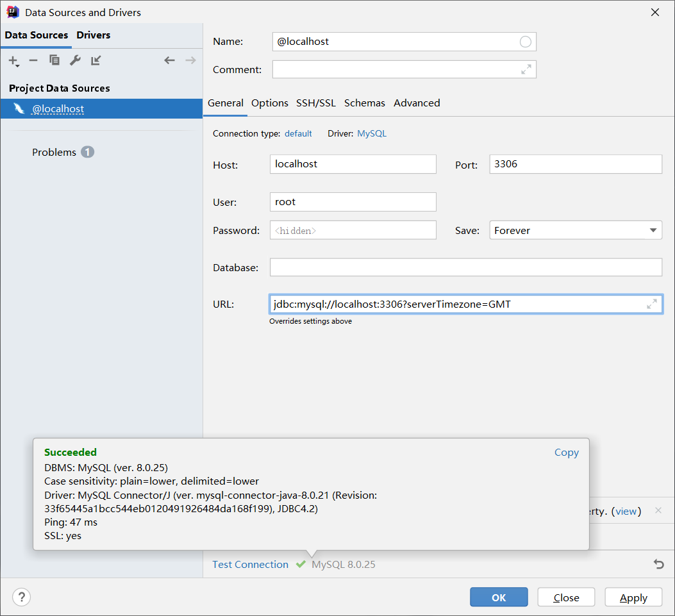Pick driver via MySQL link

tap(372, 133)
